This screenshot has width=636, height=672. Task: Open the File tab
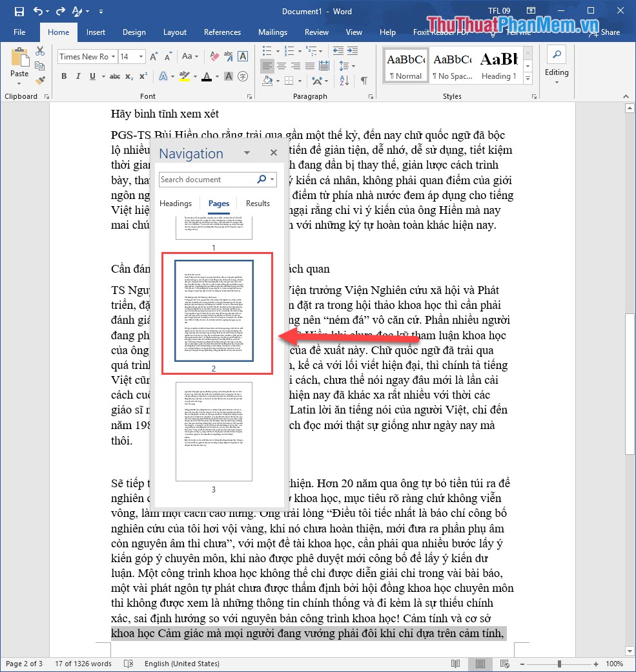pos(19,32)
